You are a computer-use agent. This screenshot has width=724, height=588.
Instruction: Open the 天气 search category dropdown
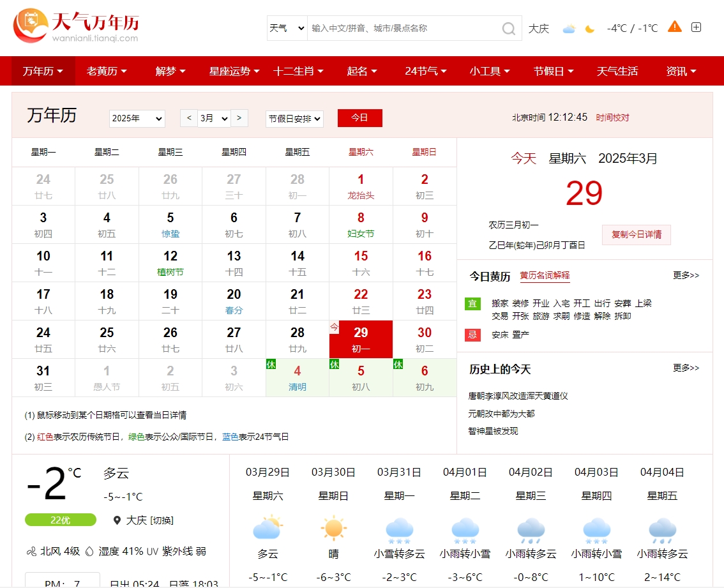[x=287, y=29]
